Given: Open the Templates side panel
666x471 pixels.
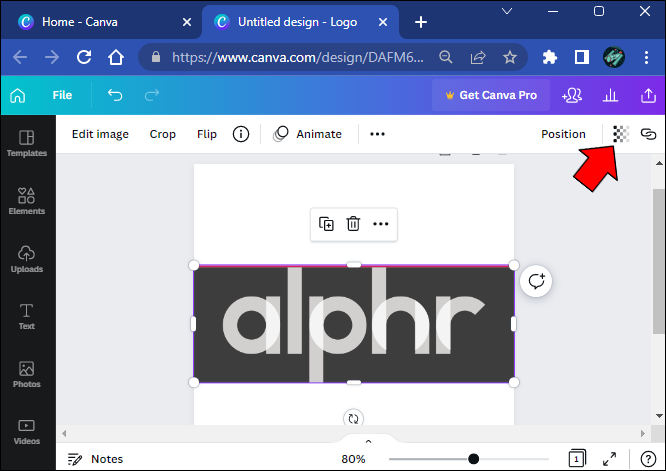Looking at the screenshot, I should [x=27, y=144].
